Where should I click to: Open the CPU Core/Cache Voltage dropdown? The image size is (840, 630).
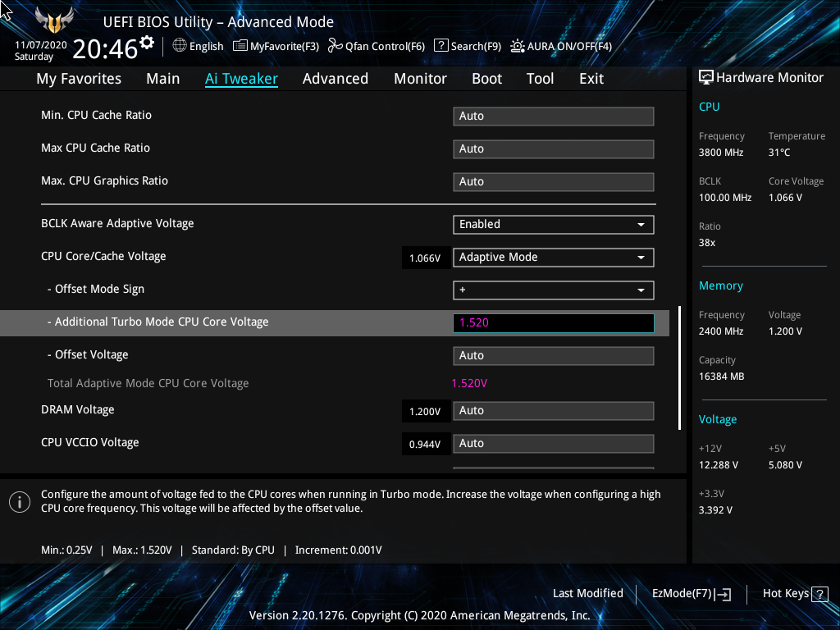pos(554,257)
